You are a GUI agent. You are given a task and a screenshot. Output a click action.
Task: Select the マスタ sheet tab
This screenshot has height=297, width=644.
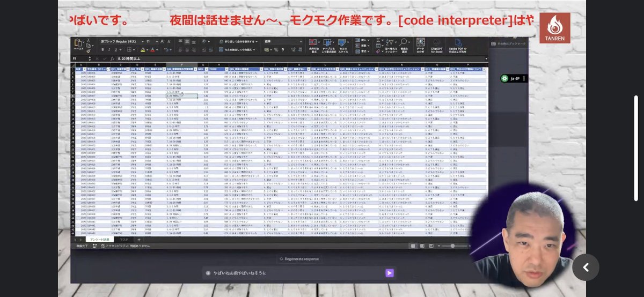tap(124, 240)
